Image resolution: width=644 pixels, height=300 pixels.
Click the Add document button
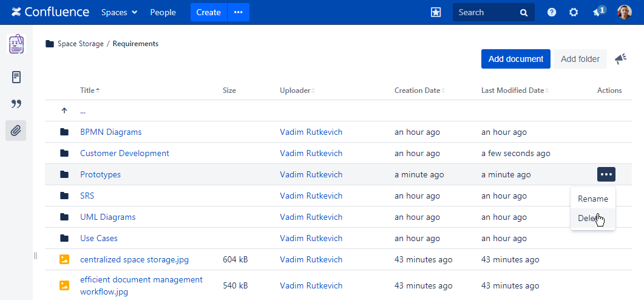(x=515, y=59)
